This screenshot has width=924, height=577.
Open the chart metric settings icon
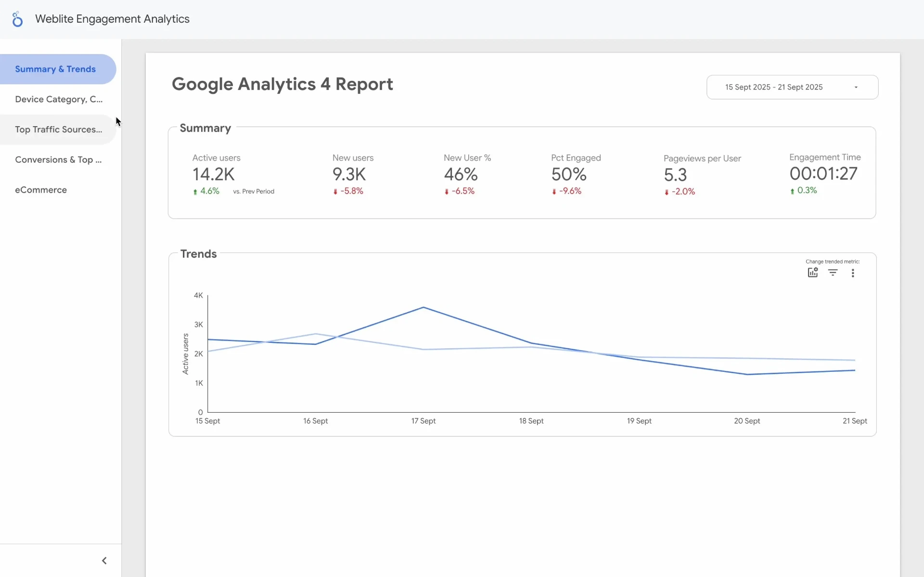click(x=812, y=273)
